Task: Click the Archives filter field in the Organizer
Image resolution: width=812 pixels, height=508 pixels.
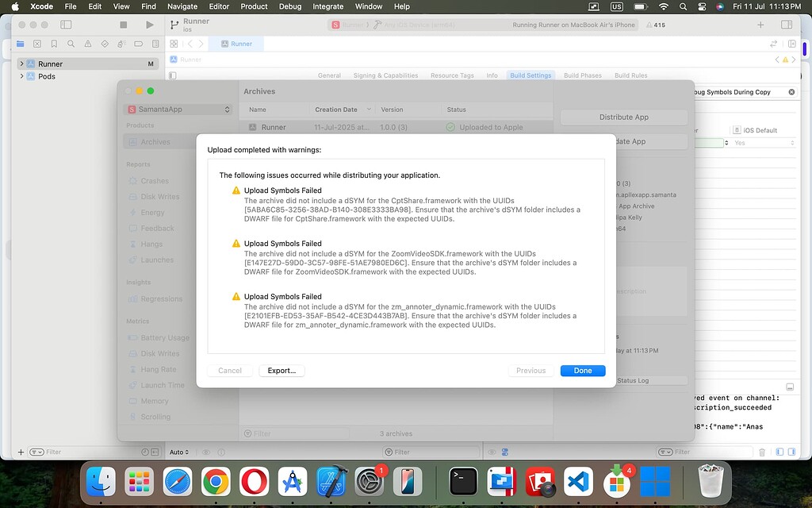Action: click(296, 433)
